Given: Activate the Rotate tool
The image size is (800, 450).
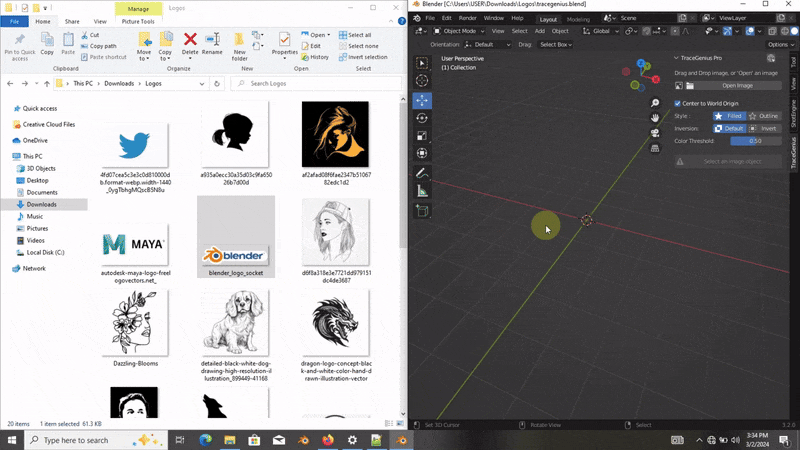Looking at the screenshot, I should click(x=422, y=118).
